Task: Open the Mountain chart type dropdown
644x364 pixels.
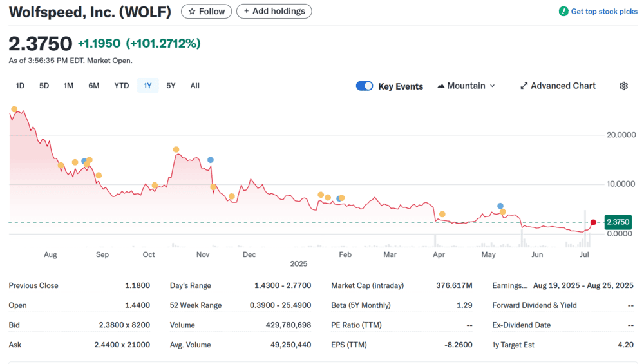Action: [466, 86]
